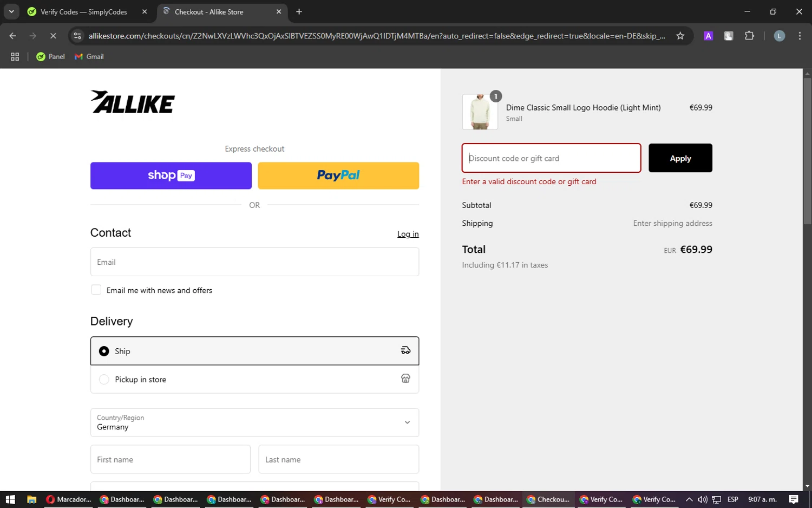Screen dimensions: 812x508
Task: Bookmark this page with the star icon
Action: (x=680, y=36)
